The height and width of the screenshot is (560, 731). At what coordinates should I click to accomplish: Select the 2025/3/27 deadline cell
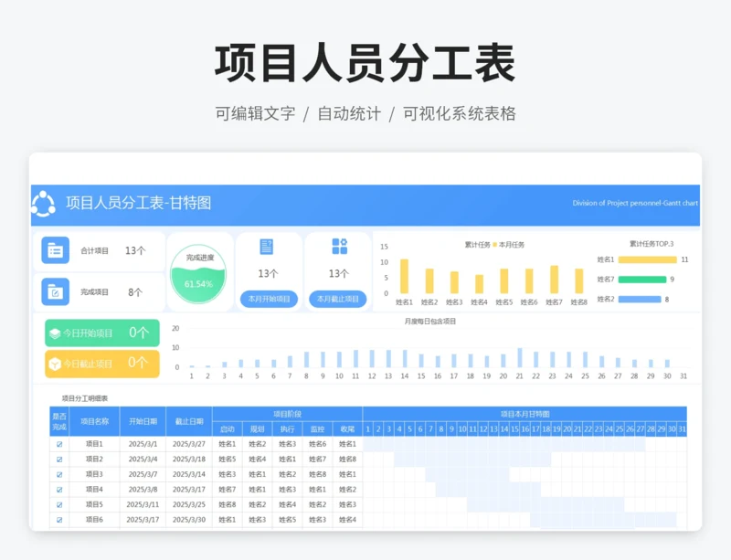click(189, 444)
